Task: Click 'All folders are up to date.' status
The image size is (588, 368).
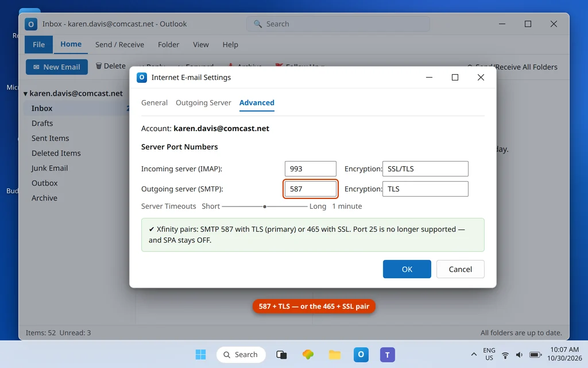Action: (521, 333)
